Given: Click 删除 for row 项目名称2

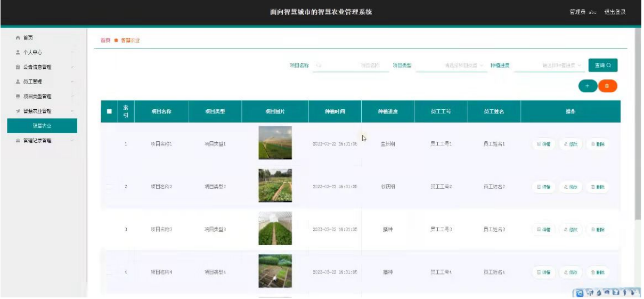Looking at the screenshot, I should 597,187.
